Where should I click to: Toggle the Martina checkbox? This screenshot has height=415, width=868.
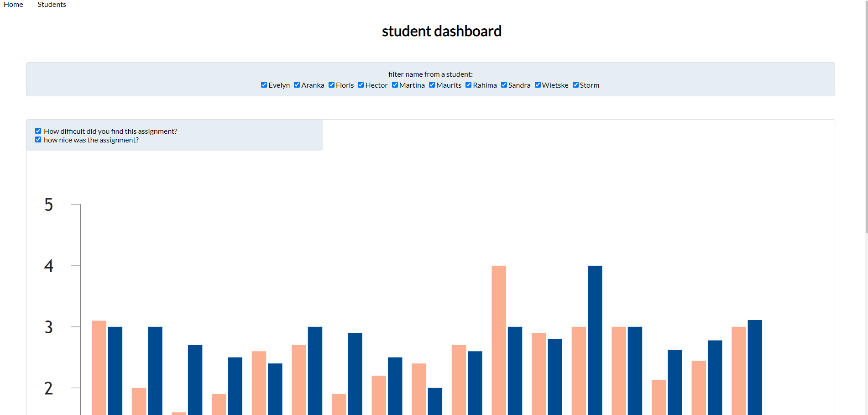coord(395,84)
